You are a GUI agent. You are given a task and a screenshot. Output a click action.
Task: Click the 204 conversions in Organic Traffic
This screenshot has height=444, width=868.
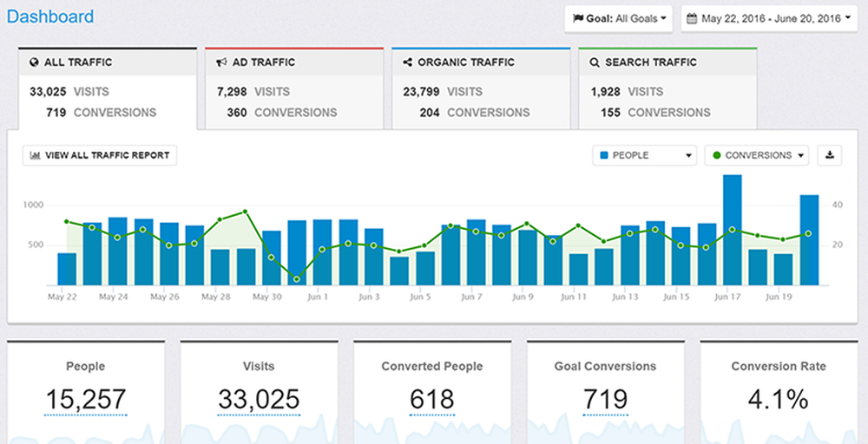pyautogui.click(x=430, y=113)
